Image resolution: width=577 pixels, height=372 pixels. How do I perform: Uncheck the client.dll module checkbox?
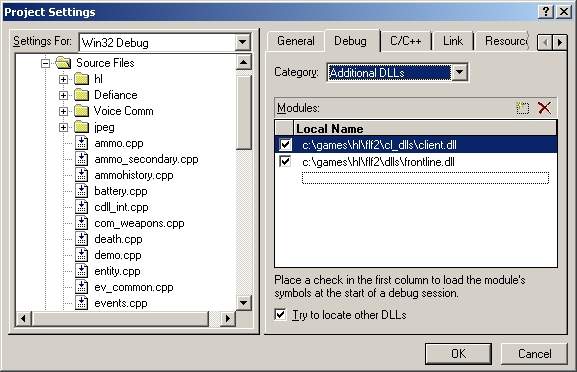tap(285, 145)
